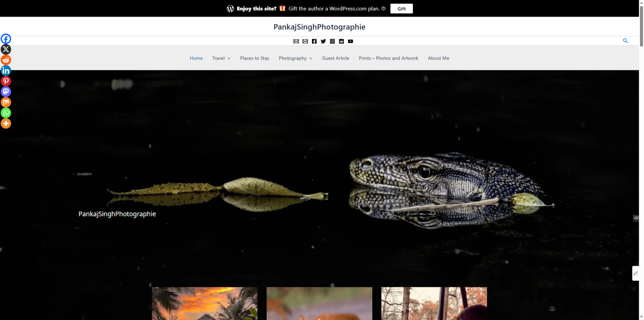The height and width of the screenshot is (320, 644).
Task: Share via the LinkedIn sidebar icon
Action: (x=6, y=71)
